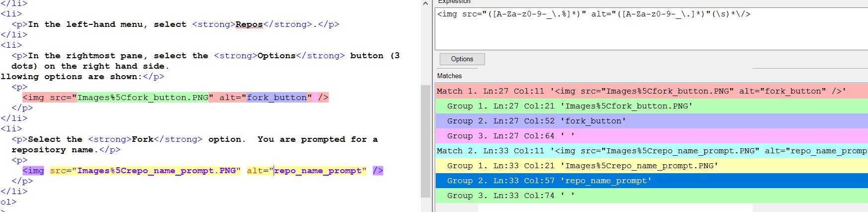
Task: Click inside the regex Expression field
Action: click(x=652, y=29)
